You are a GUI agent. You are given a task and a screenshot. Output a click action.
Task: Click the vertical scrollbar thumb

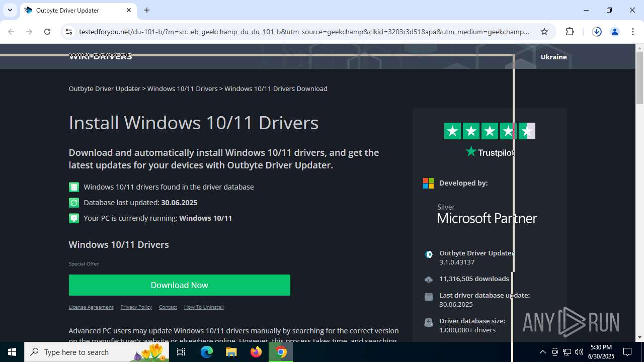click(640, 79)
